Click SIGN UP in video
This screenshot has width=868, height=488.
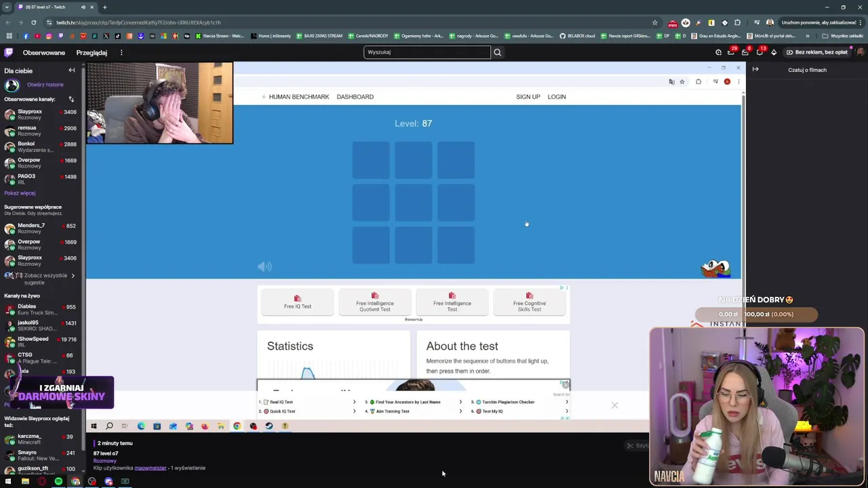(x=528, y=97)
